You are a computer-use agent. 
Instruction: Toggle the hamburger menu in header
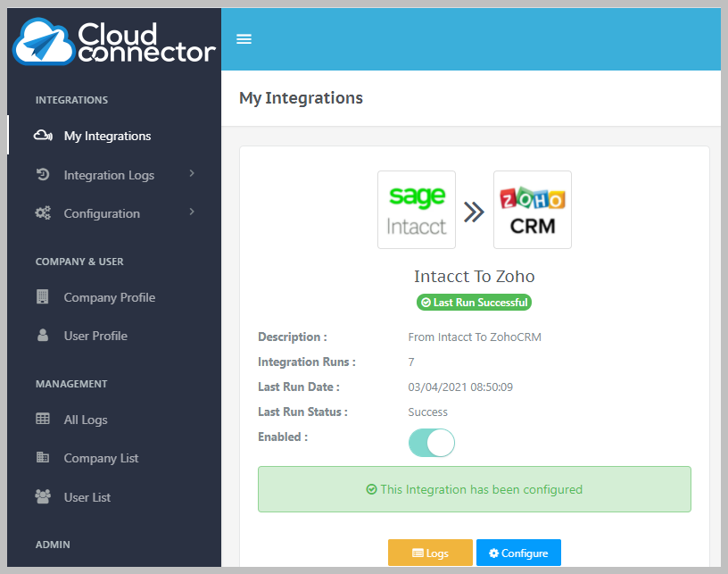click(x=244, y=39)
